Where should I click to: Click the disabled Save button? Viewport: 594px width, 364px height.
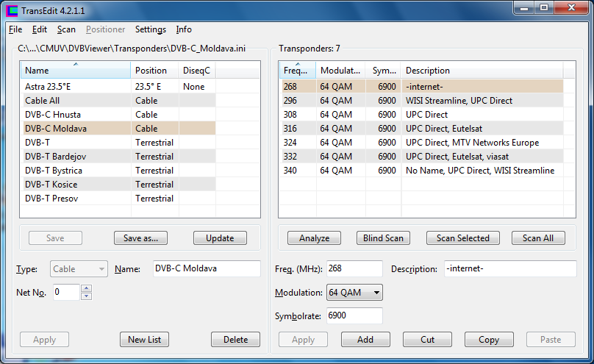pos(55,238)
